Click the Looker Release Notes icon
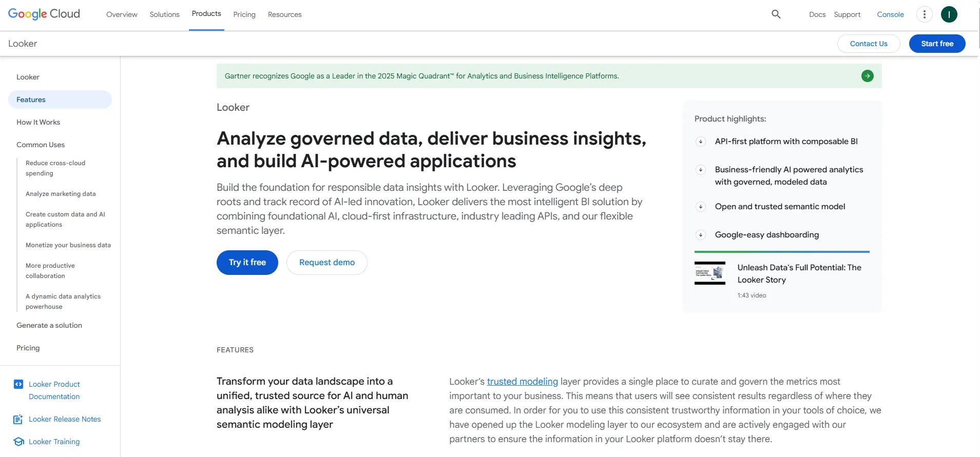The image size is (980, 457). [18, 420]
